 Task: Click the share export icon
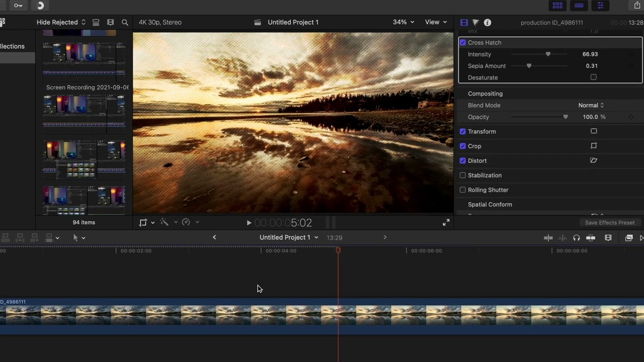[x=637, y=6]
